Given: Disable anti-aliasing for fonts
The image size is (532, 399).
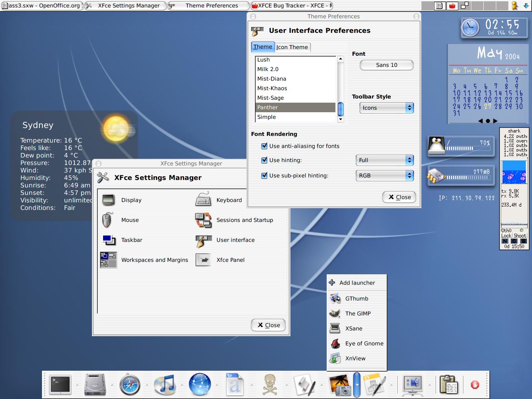Looking at the screenshot, I should 264,146.
